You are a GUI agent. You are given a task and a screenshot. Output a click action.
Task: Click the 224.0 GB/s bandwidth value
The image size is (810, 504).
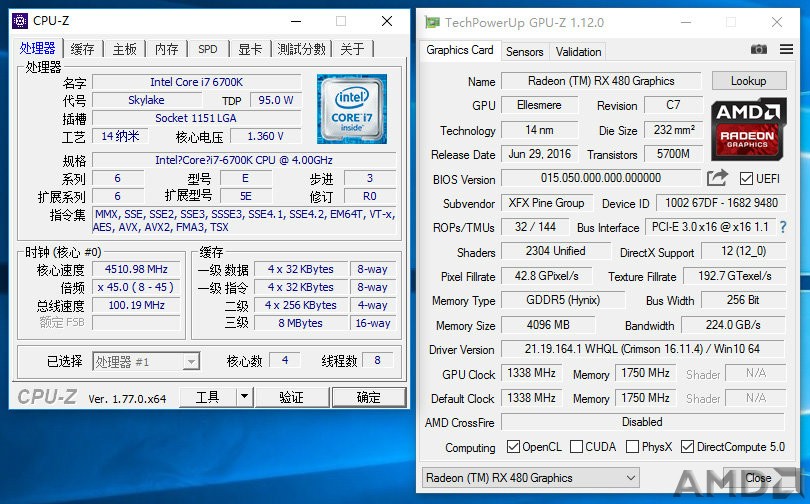click(x=734, y=325)
